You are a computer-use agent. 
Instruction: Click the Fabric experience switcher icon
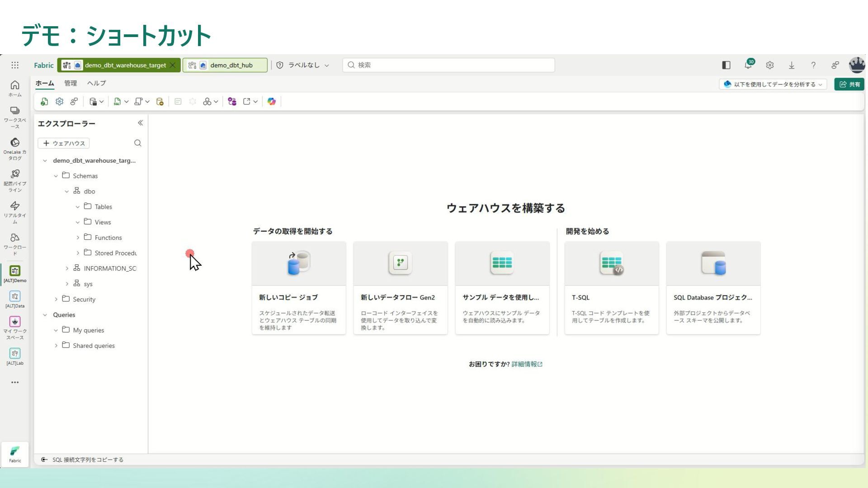tap(15, 454)
